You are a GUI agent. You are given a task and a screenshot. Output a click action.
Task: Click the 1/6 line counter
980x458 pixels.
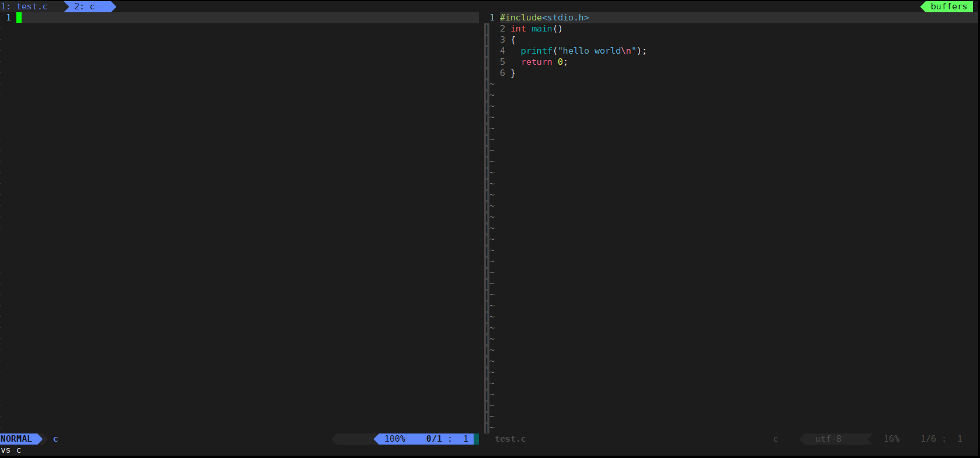pos(928,439)
